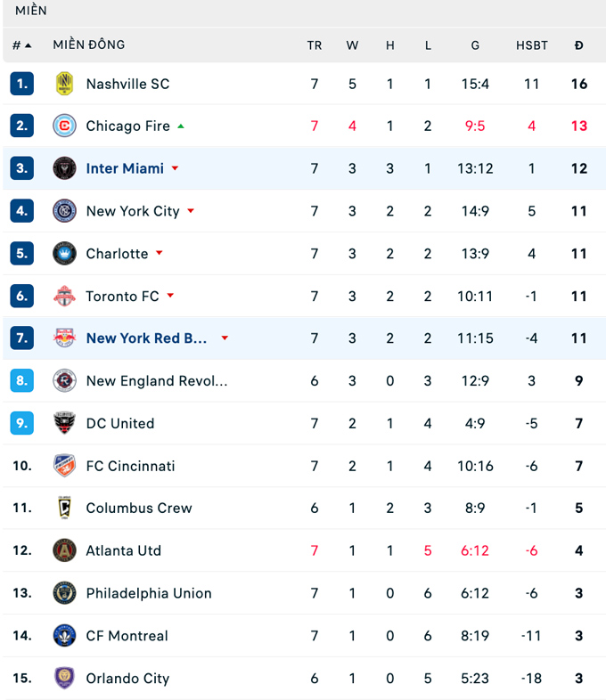The height and width of the screenshot is (700, 606).
Task: Click the New York City club badge
Action: pos(64,211)
